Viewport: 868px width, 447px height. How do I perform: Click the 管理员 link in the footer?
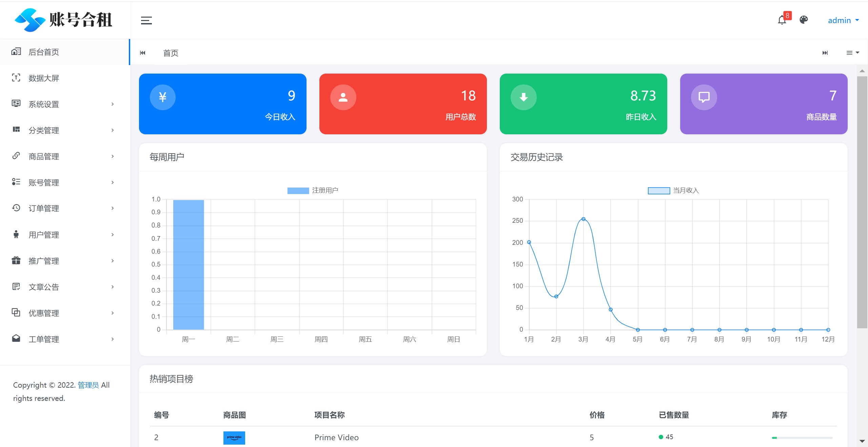[88, 385]
